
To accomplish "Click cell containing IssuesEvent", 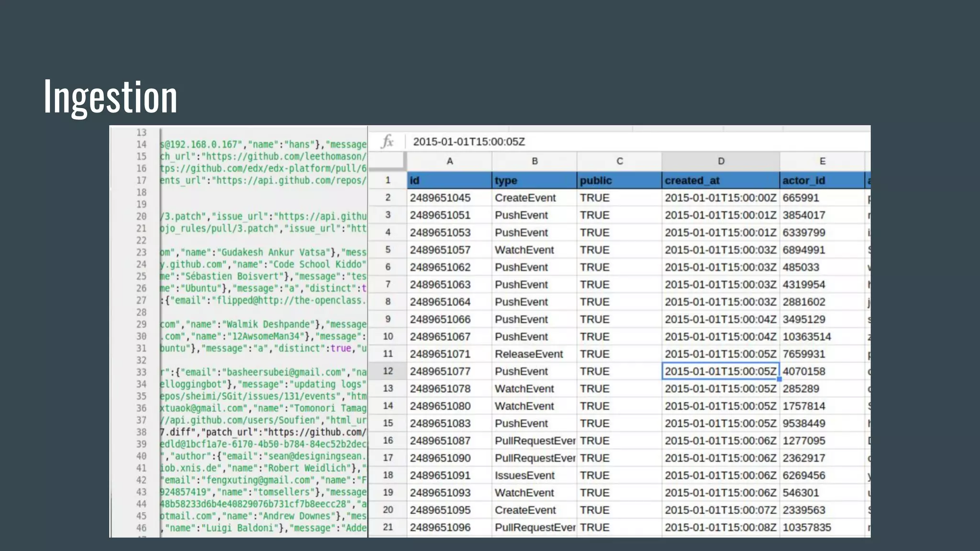I will (x=524, y=475).
